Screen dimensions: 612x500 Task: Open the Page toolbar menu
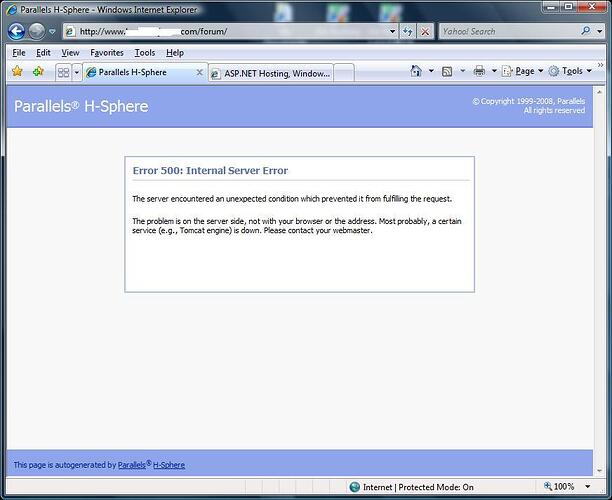[523, 71]
